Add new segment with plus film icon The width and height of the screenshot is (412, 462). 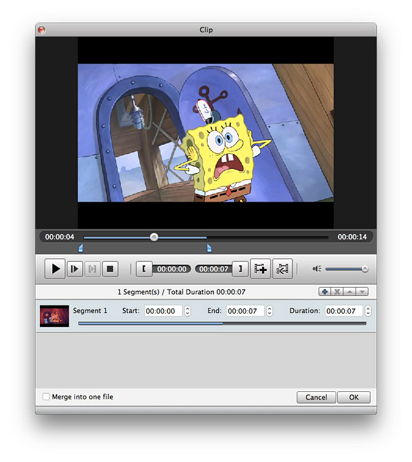(260, 268)
